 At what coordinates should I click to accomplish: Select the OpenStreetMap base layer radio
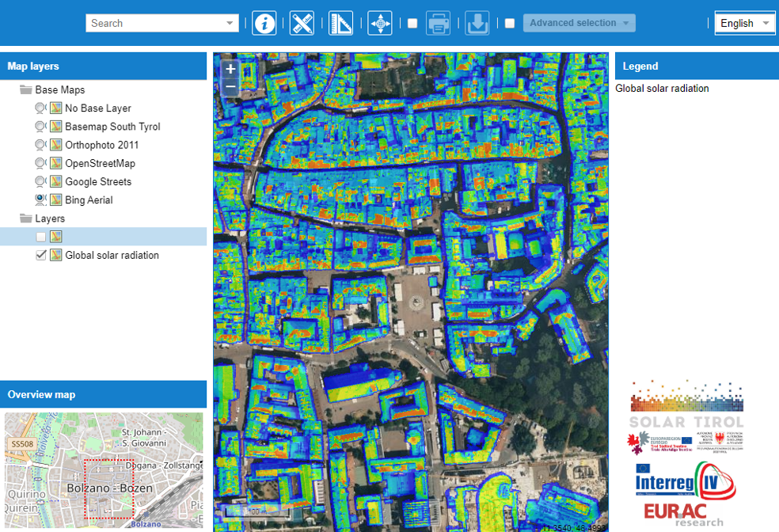click(40, 163)
